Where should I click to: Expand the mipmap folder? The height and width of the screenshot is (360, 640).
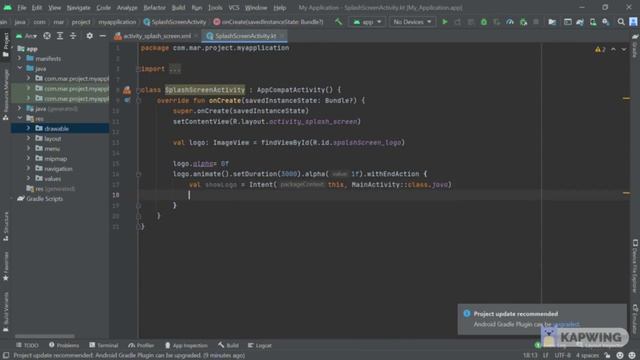point(28,158)
